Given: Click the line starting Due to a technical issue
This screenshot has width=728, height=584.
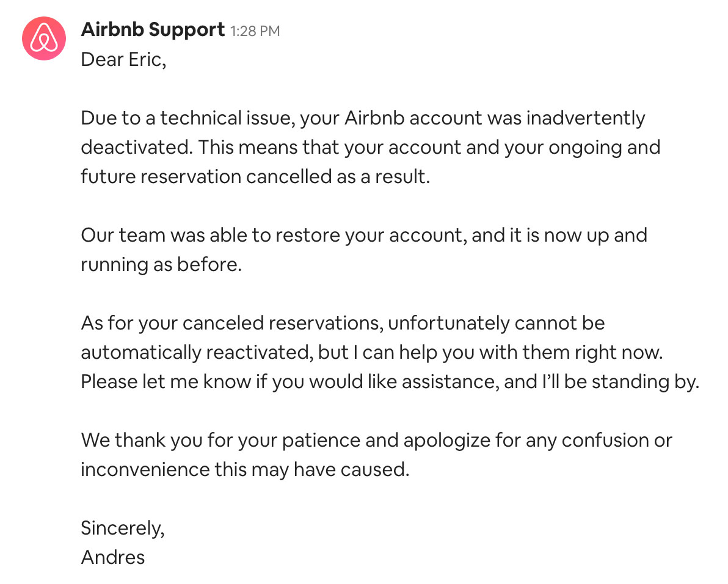Looking at the screenshot, I should 363,118.
